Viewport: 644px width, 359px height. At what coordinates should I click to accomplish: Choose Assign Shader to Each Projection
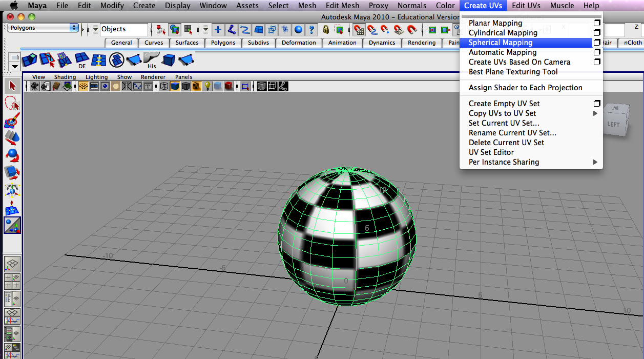525,88
